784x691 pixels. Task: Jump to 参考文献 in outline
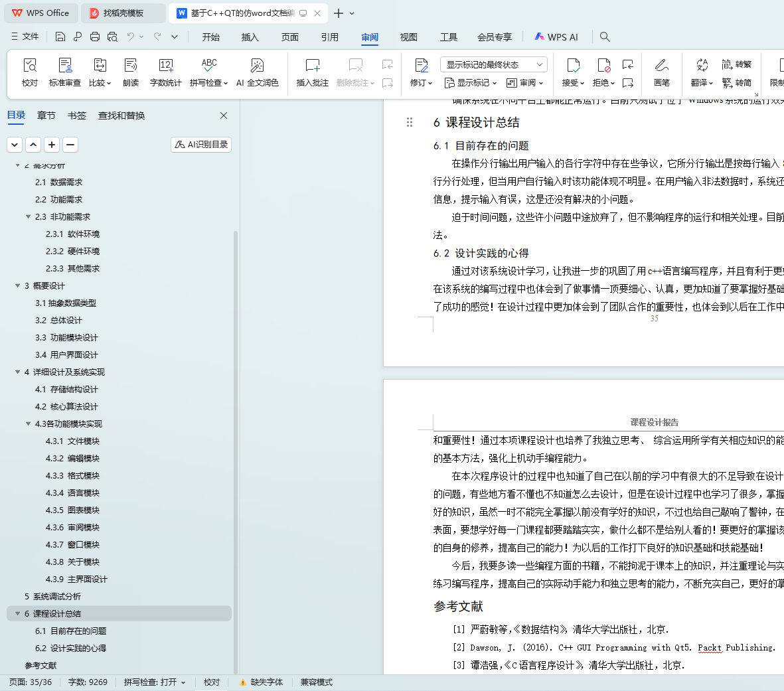[40, 665]
